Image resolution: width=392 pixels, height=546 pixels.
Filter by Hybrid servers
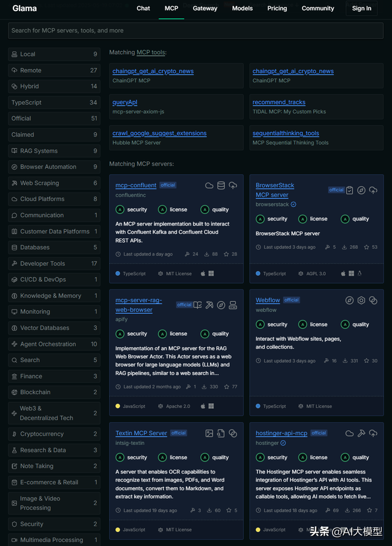pos(54,86)
